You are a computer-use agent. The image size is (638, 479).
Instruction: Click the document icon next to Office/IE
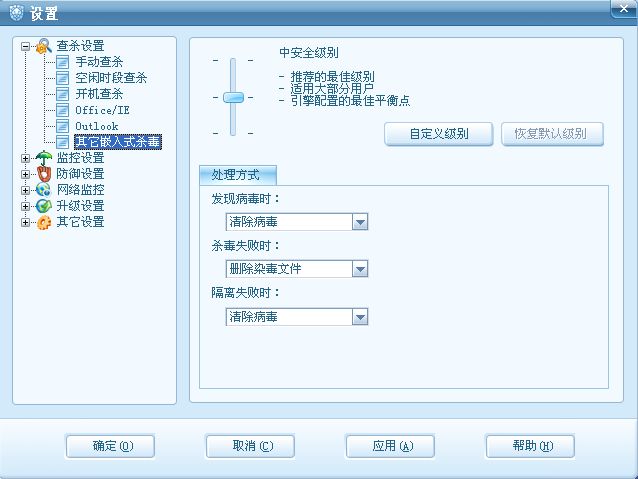62,110
